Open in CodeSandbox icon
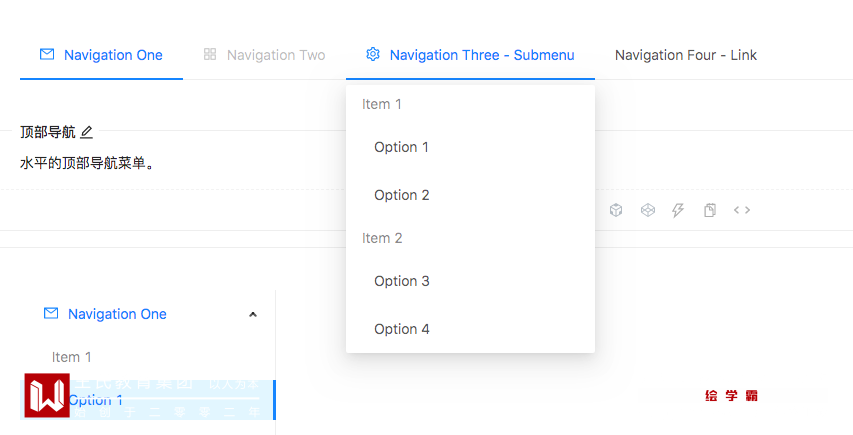The height and width of the screenshot is (435, 853). [x=617, y=210]
